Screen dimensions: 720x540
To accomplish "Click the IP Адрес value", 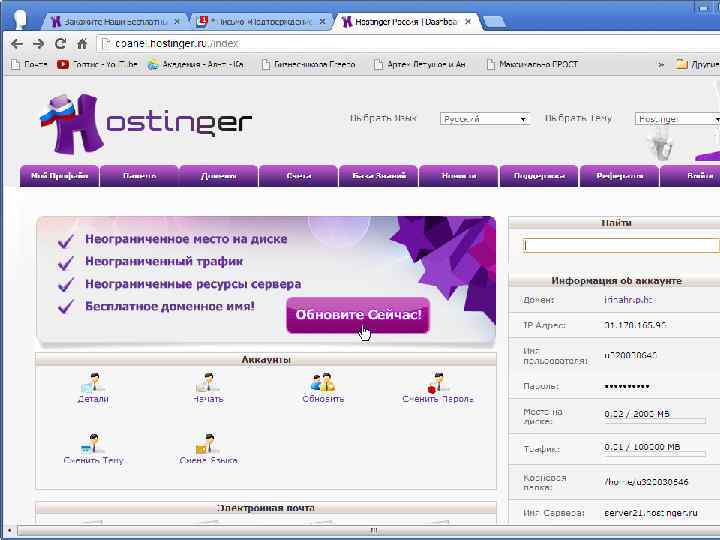I will [635, 325].
